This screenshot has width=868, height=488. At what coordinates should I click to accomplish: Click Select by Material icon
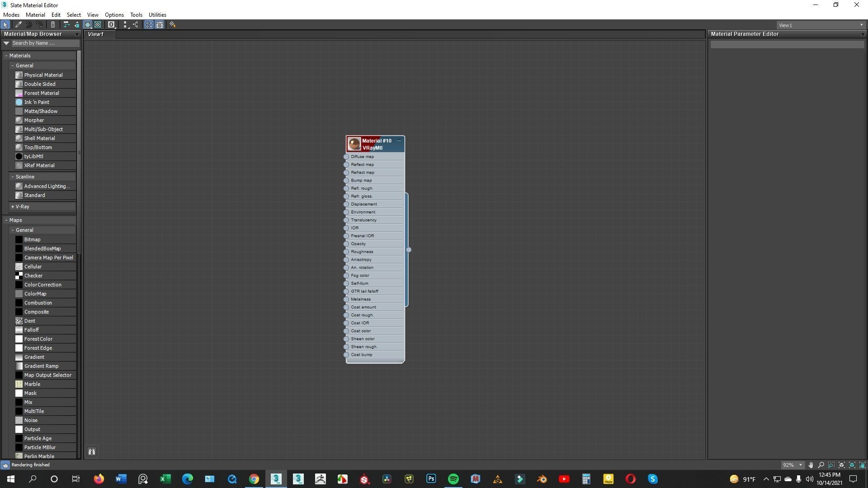point(172,25)
